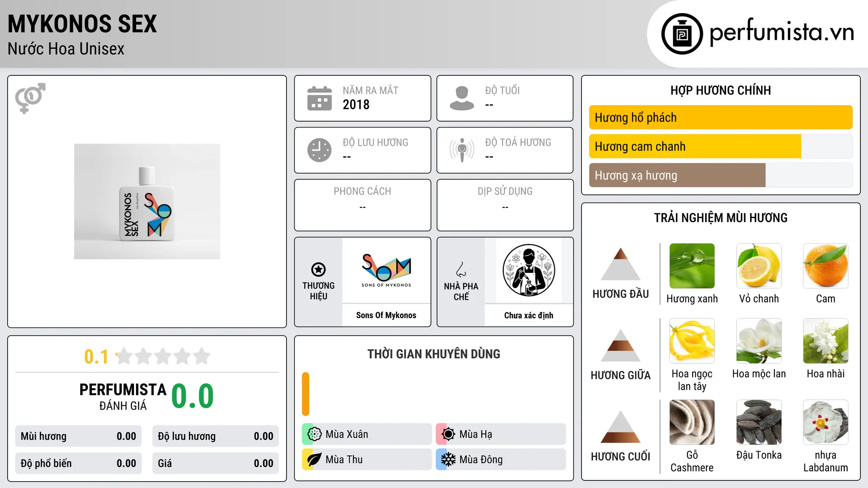Click the DỊP SỬ DỤNG label
Image resolution: width=868 pixels, height=488 pixels.
[x=505, y=191]
